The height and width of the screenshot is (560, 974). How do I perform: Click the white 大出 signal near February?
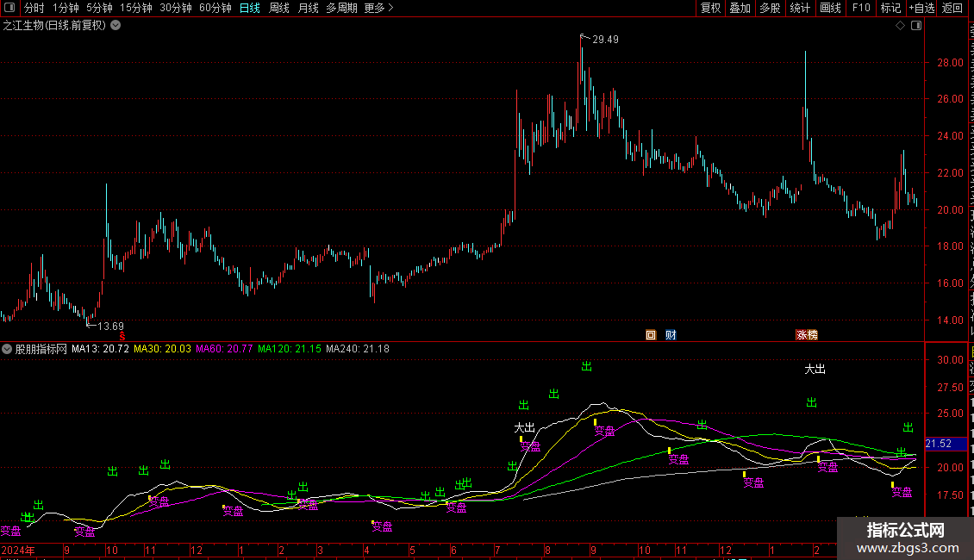[x=815, y=369]
